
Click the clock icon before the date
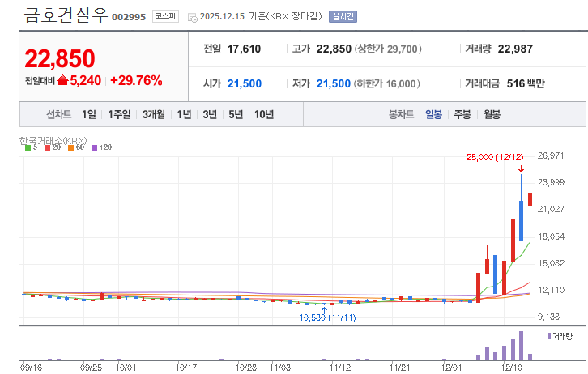coord(193,17)
